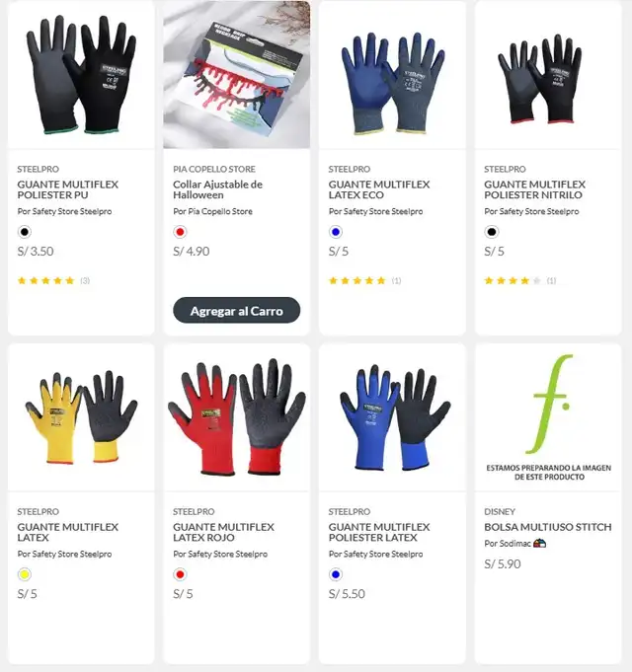Select blue swatch for Multiflex Poliester Latex
Image resolution: width=632 pixels, height=672 pixels.
[336, 574]
